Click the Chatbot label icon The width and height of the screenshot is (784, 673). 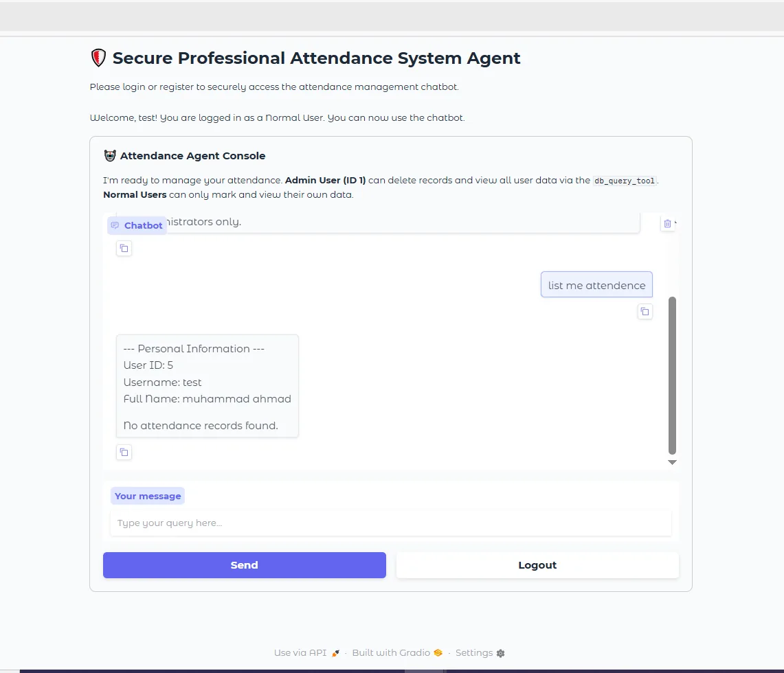(x=115, y=225)
